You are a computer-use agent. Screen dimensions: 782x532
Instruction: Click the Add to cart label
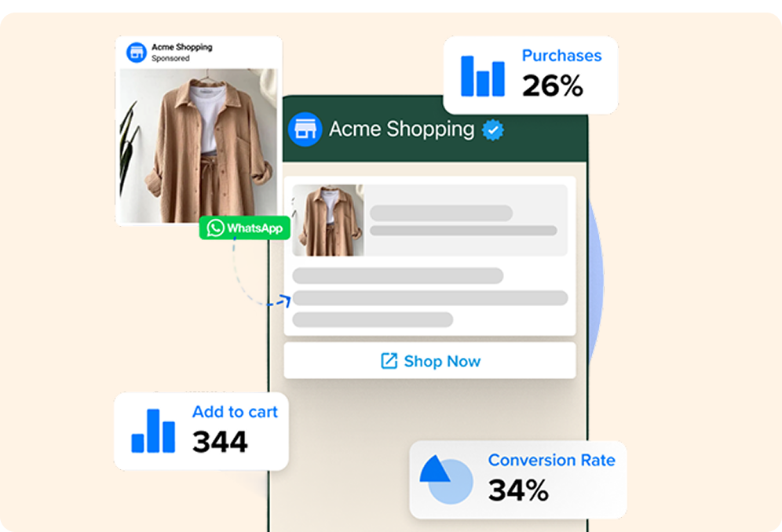tap(235, 412)
